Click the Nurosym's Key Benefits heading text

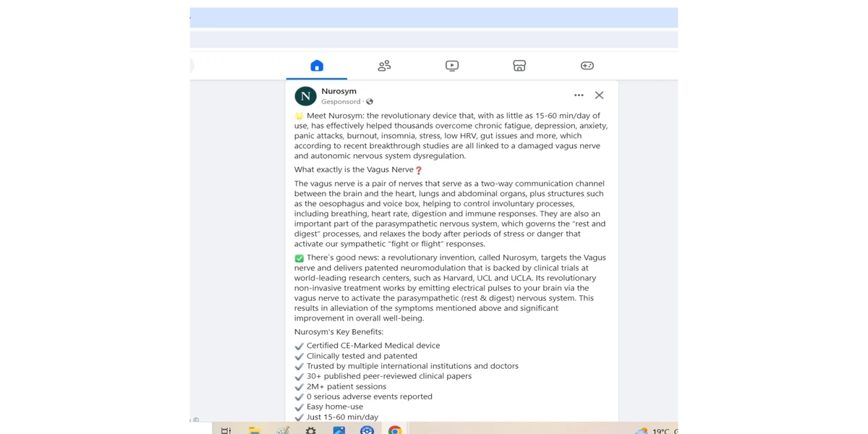(x=339, y=332)
